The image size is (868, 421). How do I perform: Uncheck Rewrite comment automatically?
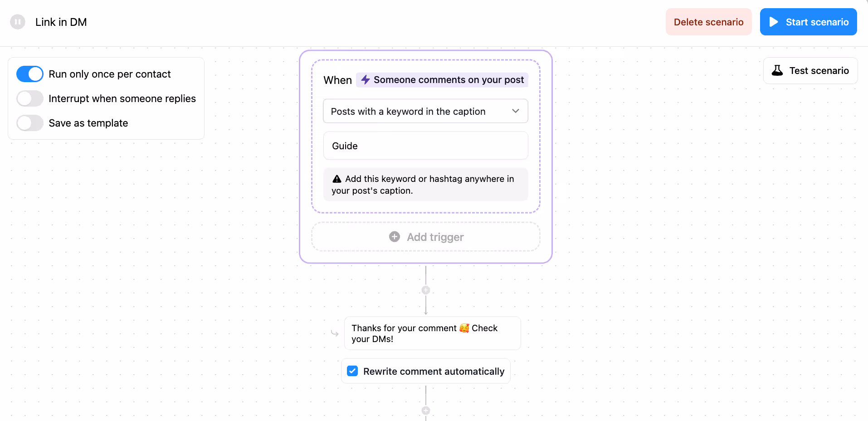coord(352,371)
